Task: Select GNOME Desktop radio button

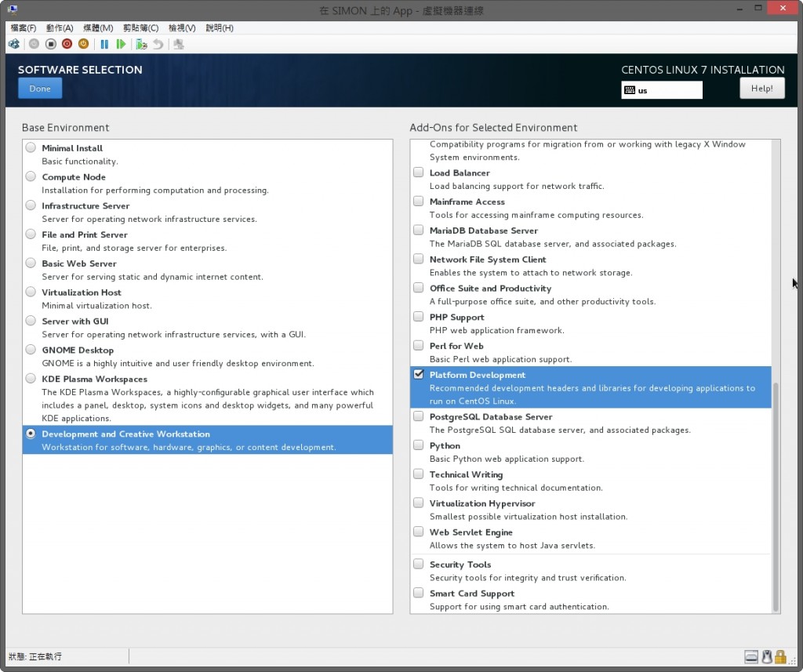Action: coord(31,349)
